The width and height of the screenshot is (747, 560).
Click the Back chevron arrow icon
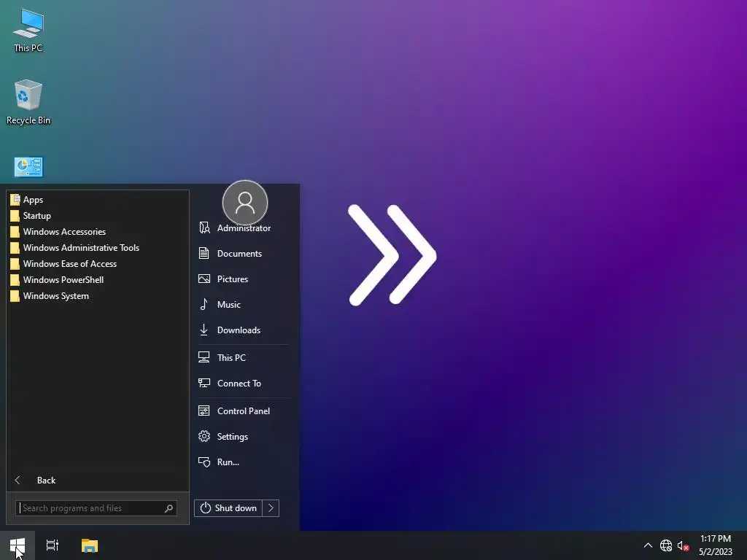tap(18, 480)
